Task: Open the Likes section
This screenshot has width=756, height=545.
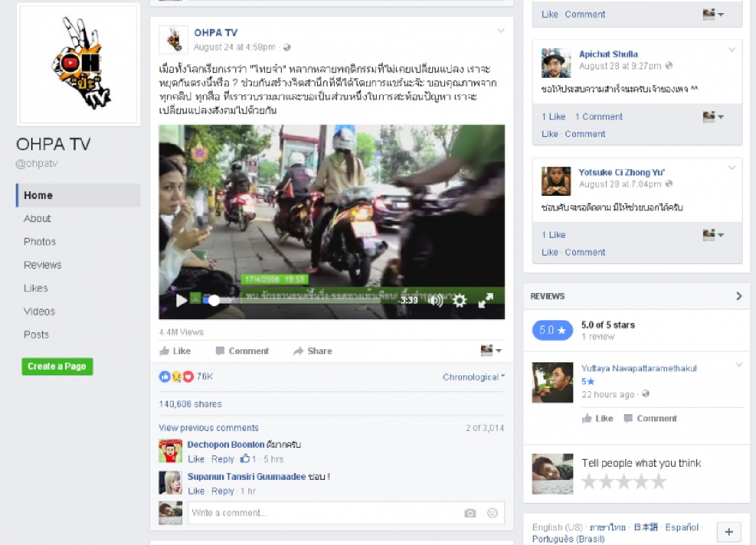Action: 36,288
